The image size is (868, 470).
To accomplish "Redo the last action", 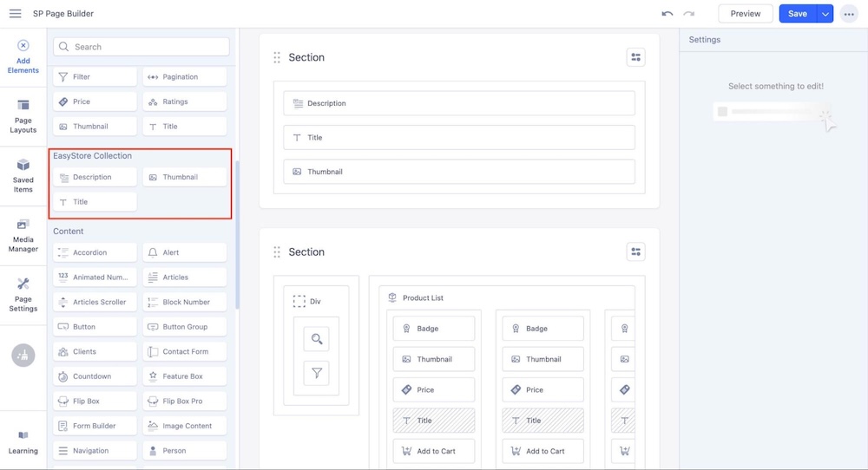I will tap(688, 14).
